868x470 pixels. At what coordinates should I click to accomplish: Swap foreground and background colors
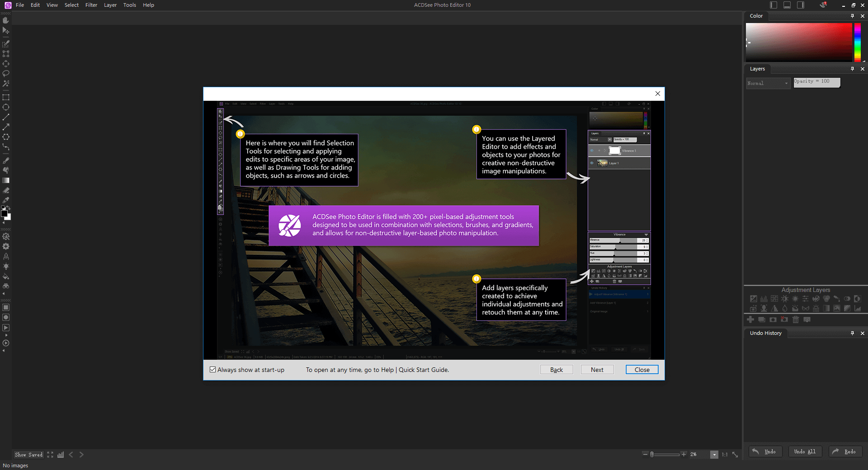click(8, 208)
